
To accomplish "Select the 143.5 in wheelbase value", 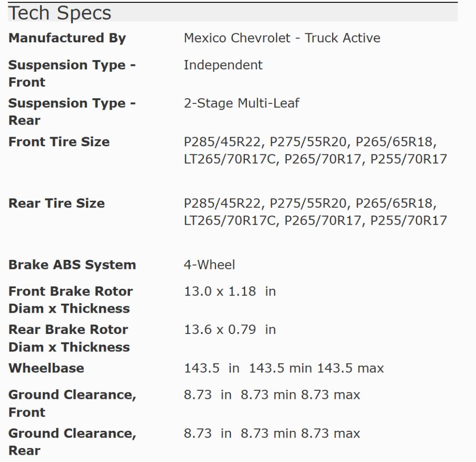I will (x=284, y=368).
